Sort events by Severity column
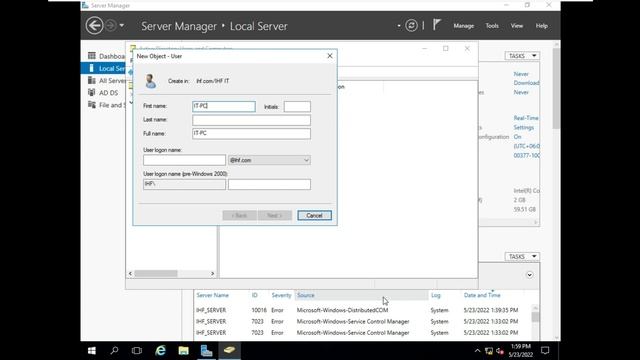Screen dimensions: 640x360 click(x=281, y=295)
